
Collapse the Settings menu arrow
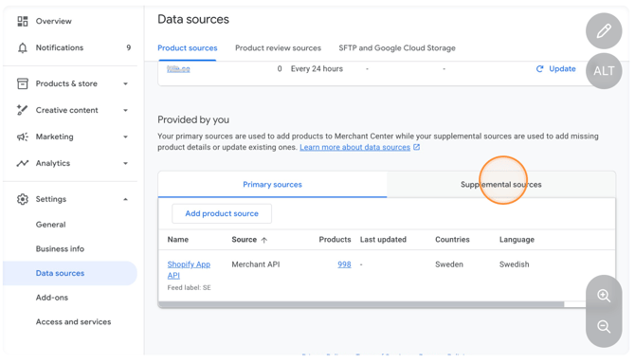[x=125, y=199]
